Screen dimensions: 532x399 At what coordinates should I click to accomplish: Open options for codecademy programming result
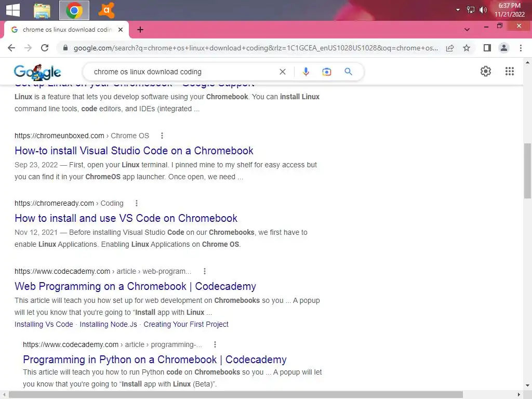tap(215, 345)
